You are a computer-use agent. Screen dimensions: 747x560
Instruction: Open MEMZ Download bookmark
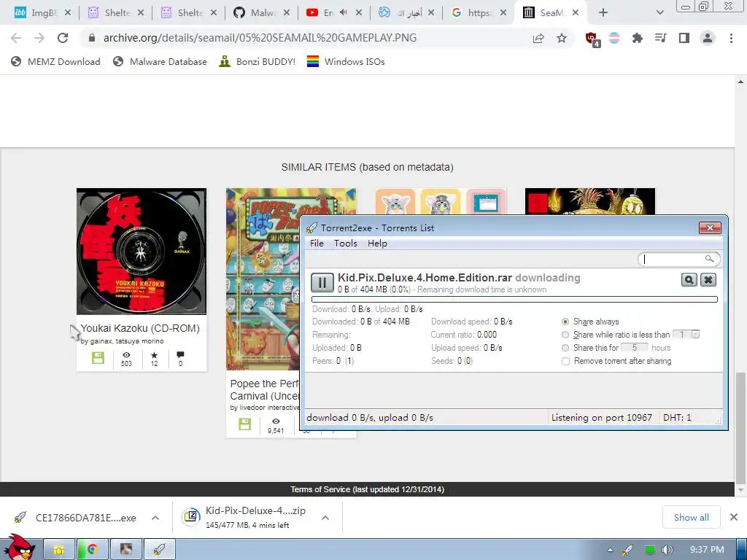pyautogui.click(x=55, y=61)
